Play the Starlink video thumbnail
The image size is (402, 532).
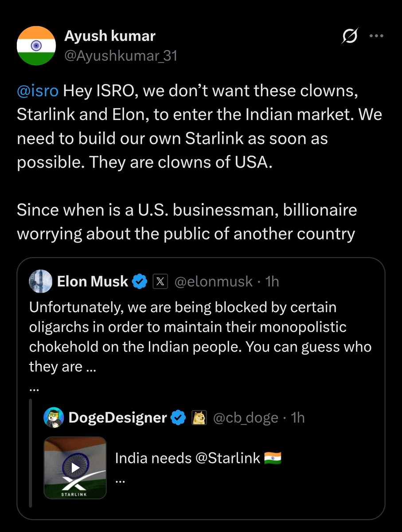[75, 467]
